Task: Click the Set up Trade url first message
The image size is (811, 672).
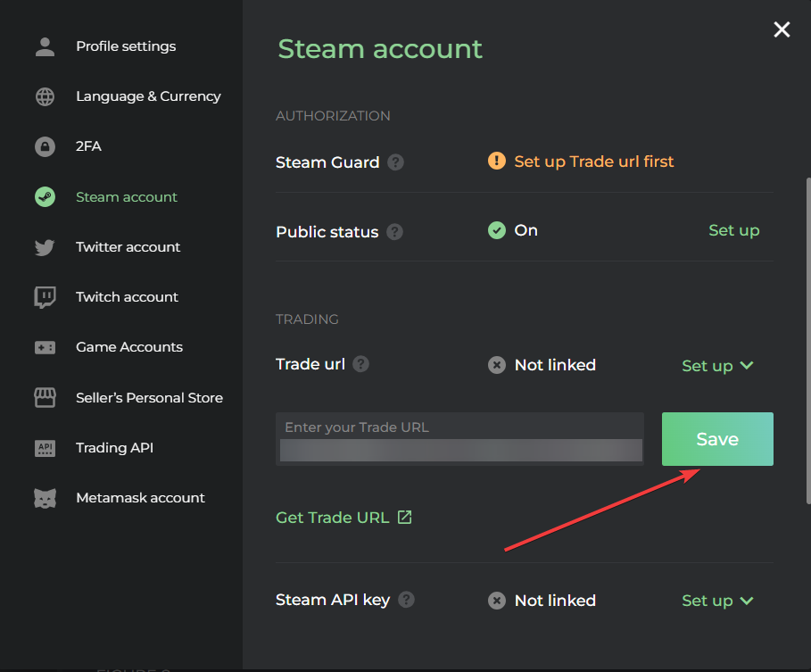Action: click(594, 162)
